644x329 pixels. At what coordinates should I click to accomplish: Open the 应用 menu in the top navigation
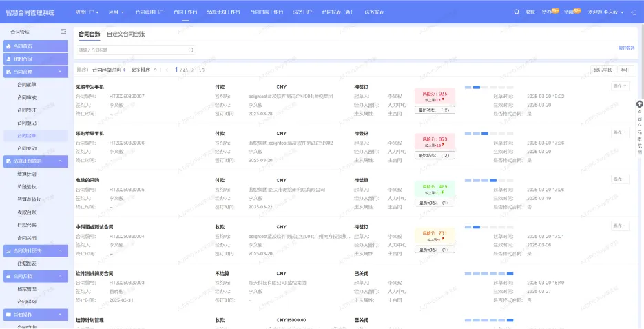point(116,12)
